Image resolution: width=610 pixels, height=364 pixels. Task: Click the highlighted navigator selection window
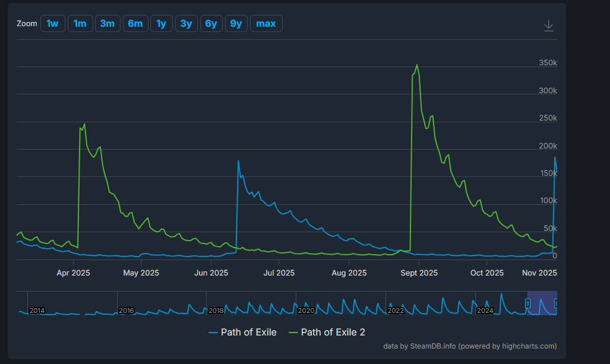(542, 303)
